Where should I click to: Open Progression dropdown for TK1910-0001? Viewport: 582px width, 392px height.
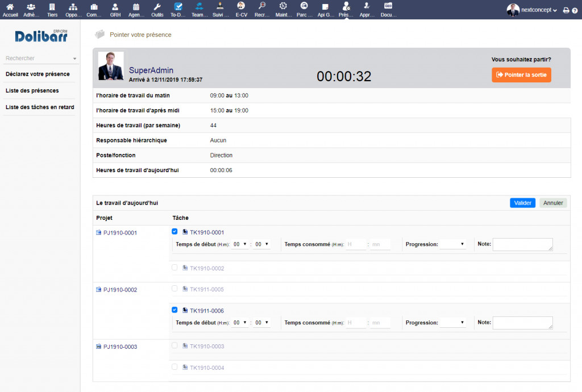click(453, 244)
